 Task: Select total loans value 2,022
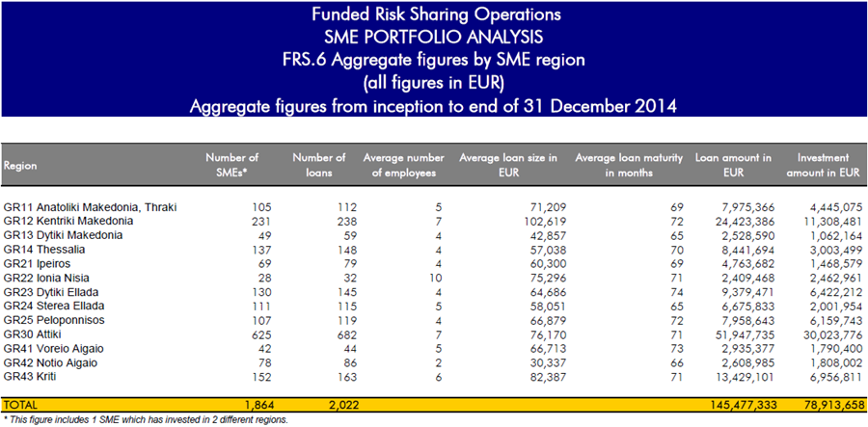344,406
